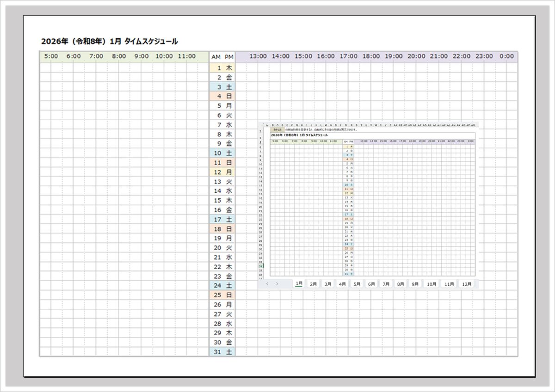Open the 8月 worksheet tab
Image resolution: width=555 pixels, height=392 pixels.
(401, 284)
